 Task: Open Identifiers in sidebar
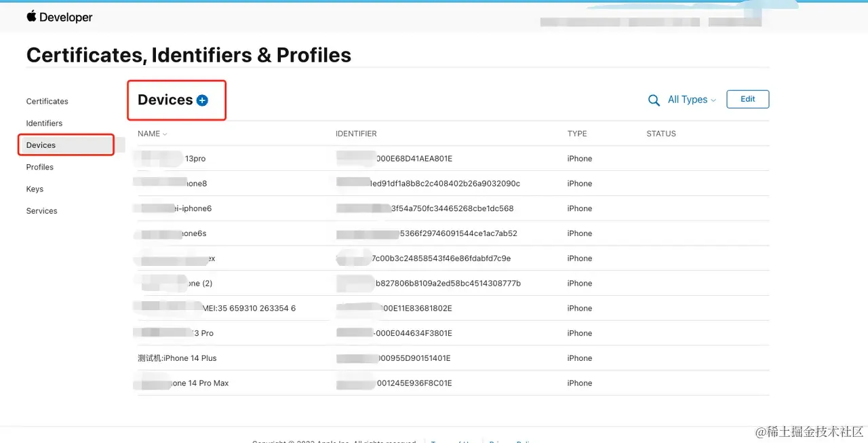coord(44,123)
